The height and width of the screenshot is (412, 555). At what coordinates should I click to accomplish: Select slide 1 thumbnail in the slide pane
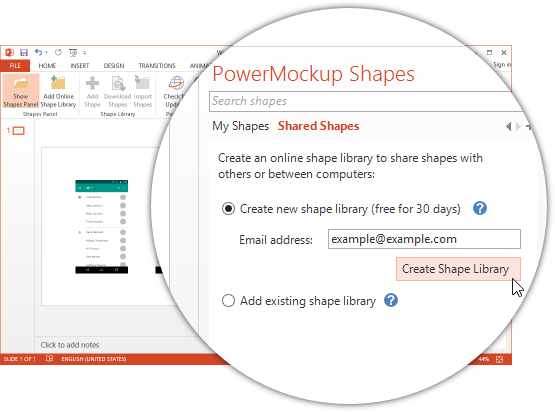tap(18, 131)
